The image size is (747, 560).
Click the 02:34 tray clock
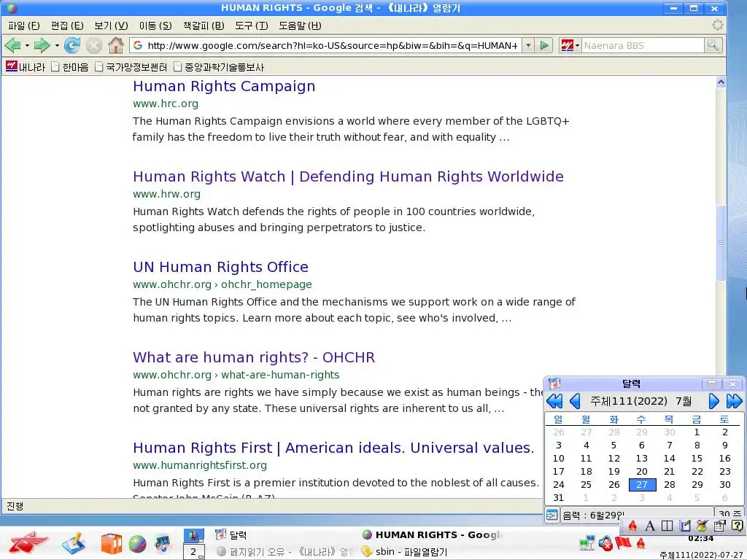700,539
